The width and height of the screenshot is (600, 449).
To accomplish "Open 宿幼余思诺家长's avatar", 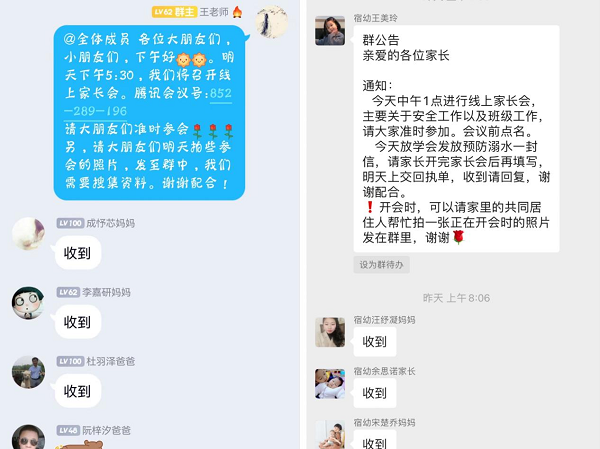I will click(x=330, y=384).
